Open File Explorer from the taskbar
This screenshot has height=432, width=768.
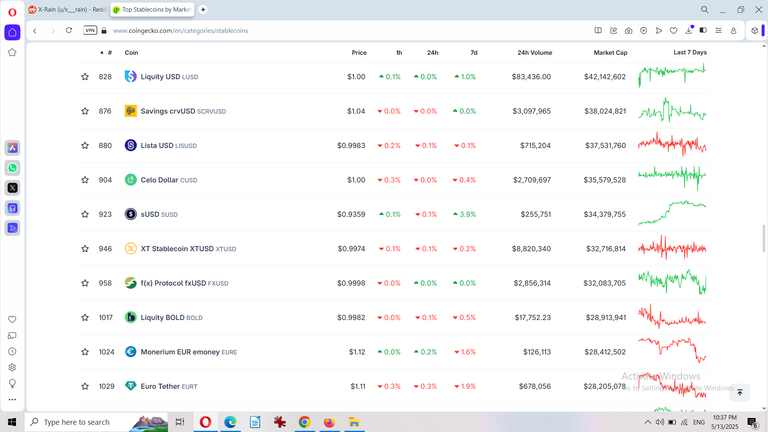point(354,422)
